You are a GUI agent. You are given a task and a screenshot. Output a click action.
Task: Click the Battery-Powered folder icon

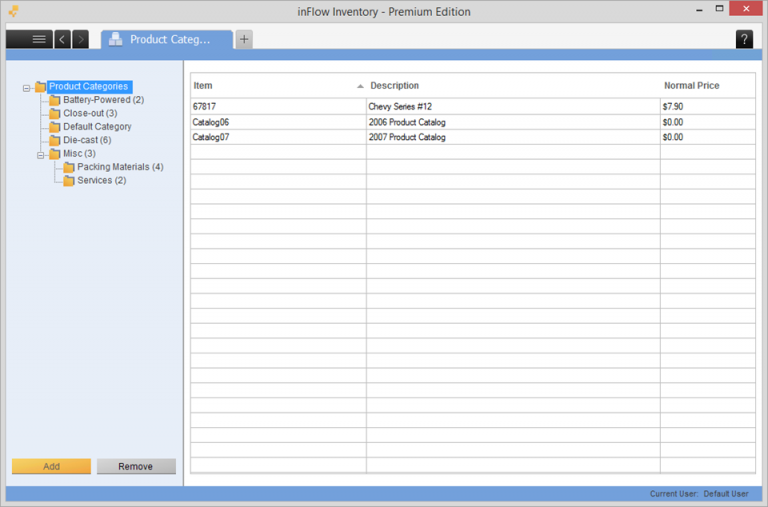pyautogui.click(x=55, y=100)
